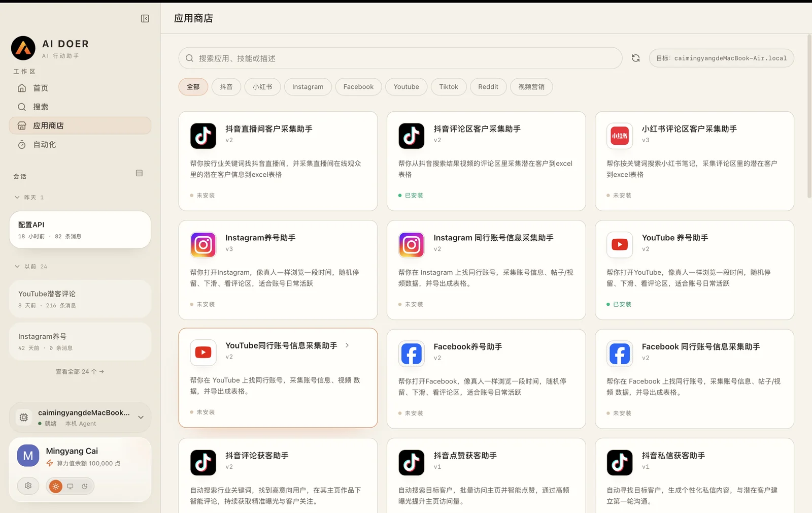Click 查看全部 24 个 link
The width and height of the screenshot is (812, 513).
[x=80, y=371]
